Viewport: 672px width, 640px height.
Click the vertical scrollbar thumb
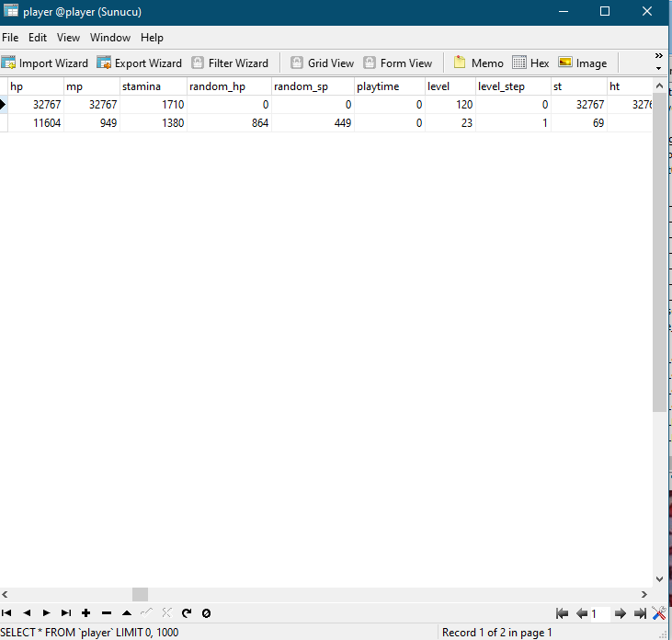(659, 253)
